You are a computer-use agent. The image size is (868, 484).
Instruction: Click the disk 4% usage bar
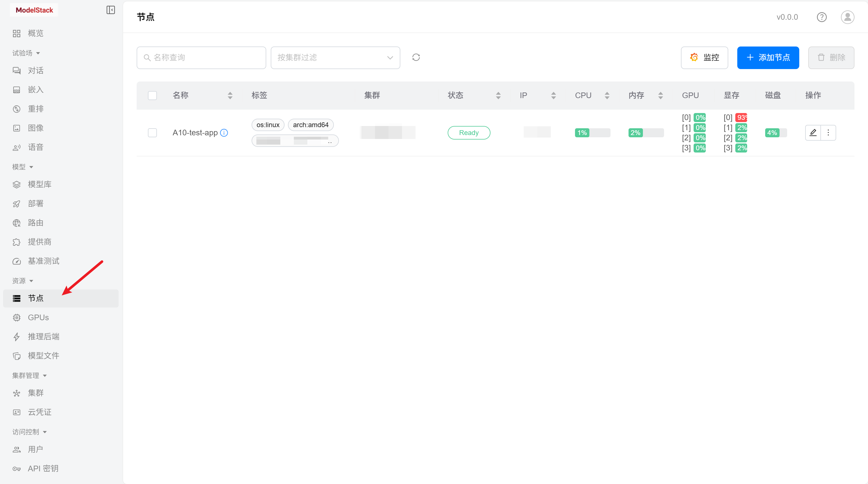pyautogui.click(x=776, y=133)
